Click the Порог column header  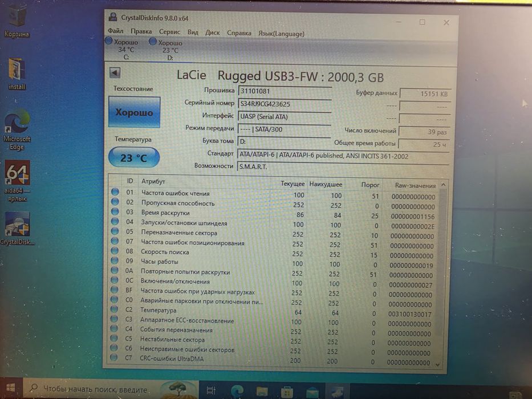[x=370, y=185]
